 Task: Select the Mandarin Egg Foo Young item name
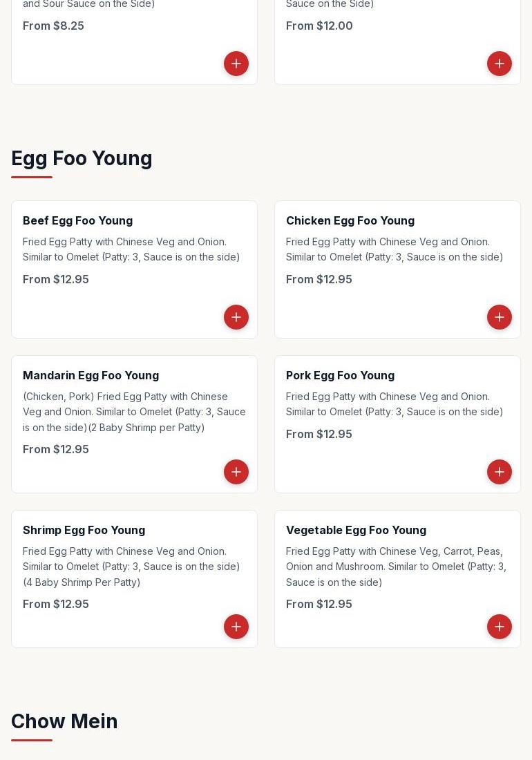click(x=91, y=375)
